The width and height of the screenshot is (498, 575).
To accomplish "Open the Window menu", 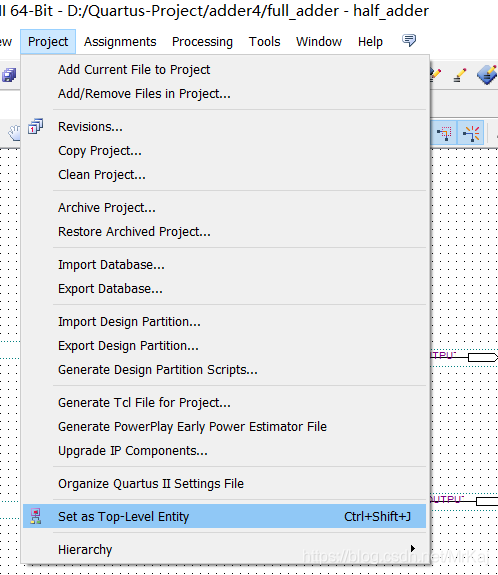I will 319,41.
